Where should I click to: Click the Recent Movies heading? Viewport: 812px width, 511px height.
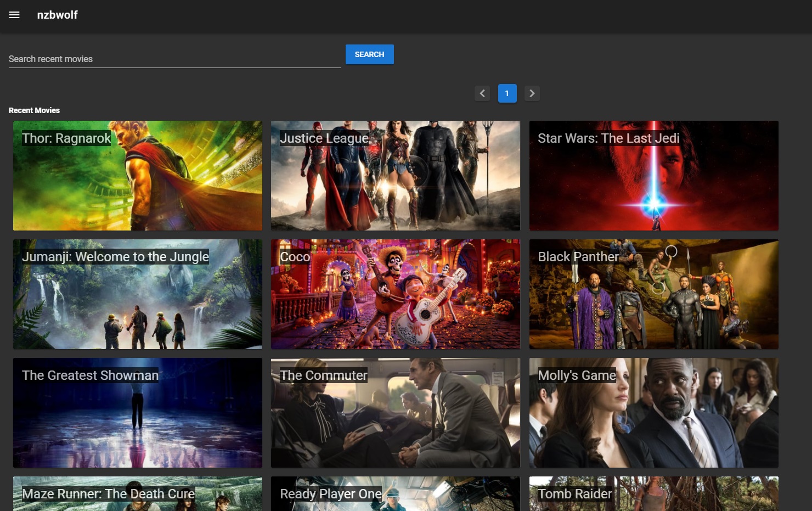coord(34,110)
